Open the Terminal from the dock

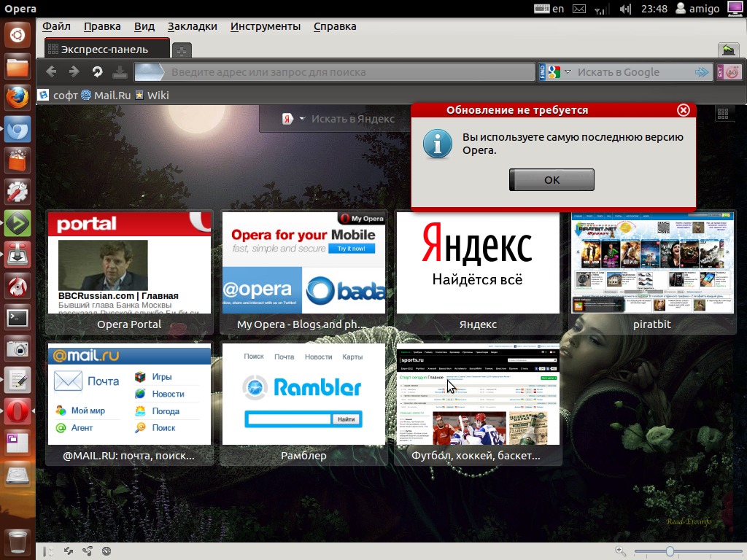click(x=18, y=318)
